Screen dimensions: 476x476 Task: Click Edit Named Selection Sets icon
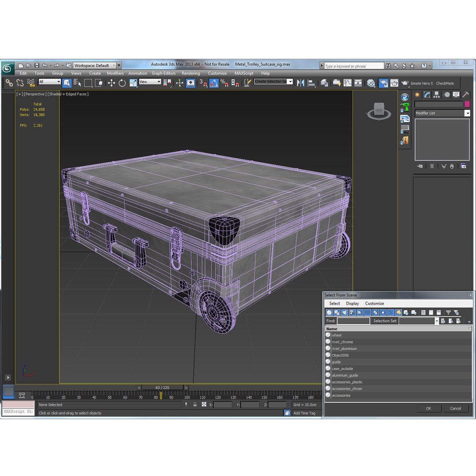tap(248, 82)
